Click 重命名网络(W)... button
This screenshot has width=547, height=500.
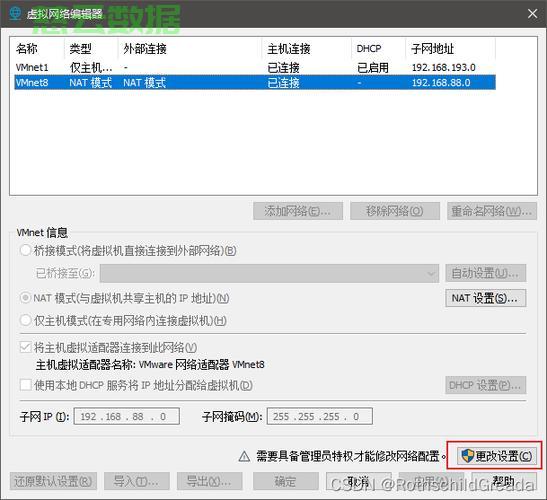coord(492,211)
